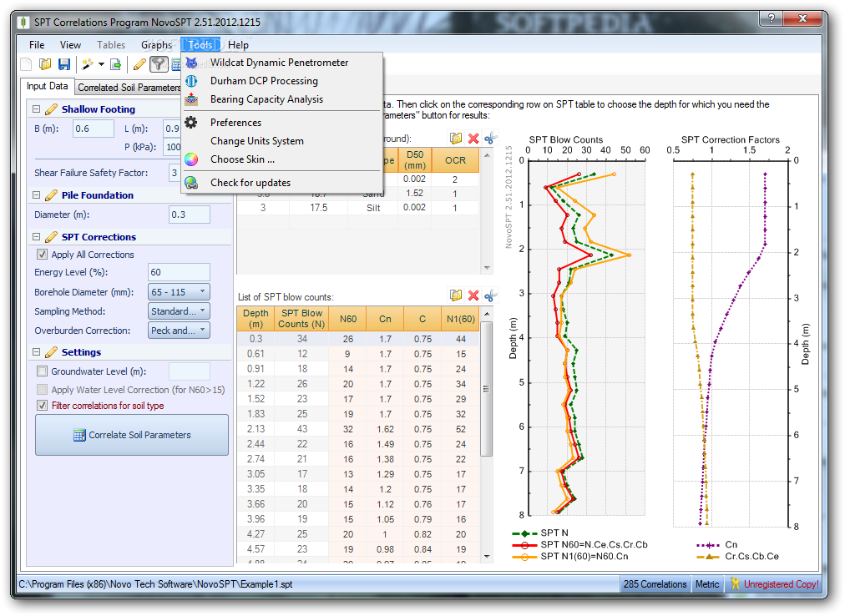Screen dimensions: 845x616
Task: Click the scissors icon beside List of SPT blow counts
Action: (x=490, y=295)
